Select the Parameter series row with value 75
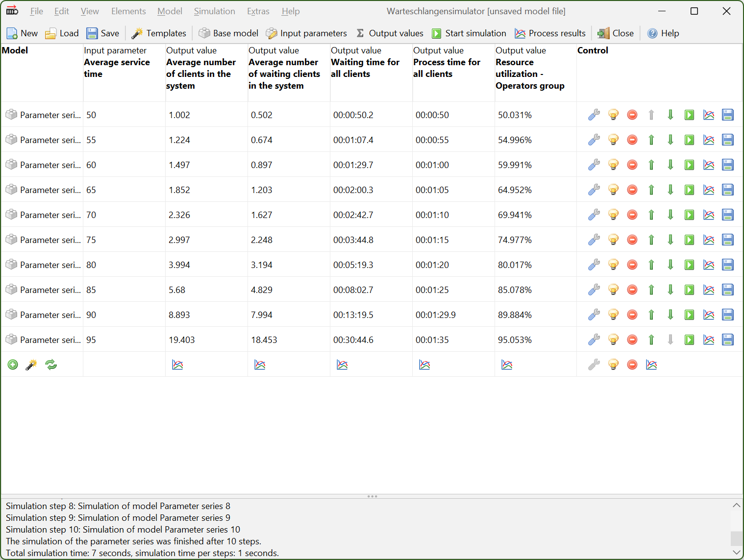744x560 pixels. (x=42, y=240)
